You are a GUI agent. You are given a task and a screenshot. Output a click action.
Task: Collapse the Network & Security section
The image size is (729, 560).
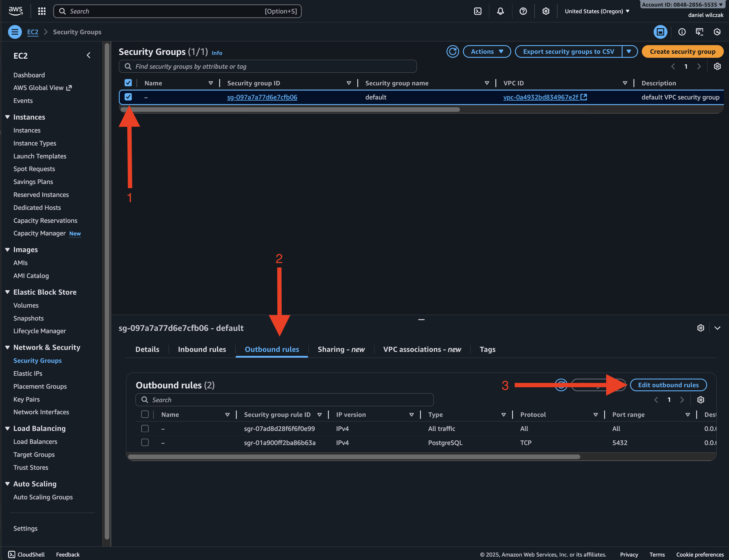7,347
